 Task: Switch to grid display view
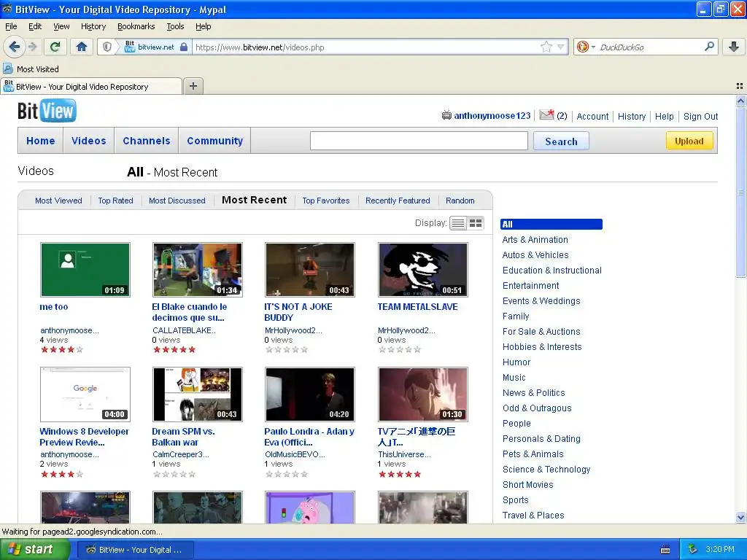point(476,223)
